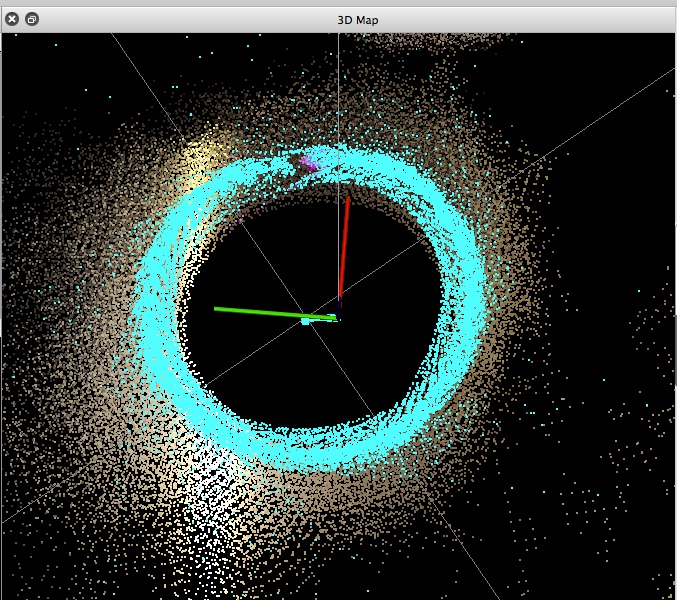The image size is (677, 600).
Task: Click the magenta point cluster on ring
Action: [x=309, y=162]
